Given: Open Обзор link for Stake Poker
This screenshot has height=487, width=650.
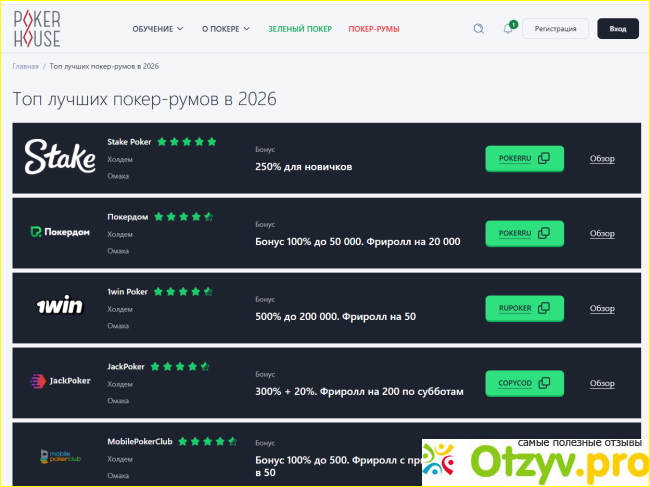Looking at the screenshot, I should [x=602, y=159].
